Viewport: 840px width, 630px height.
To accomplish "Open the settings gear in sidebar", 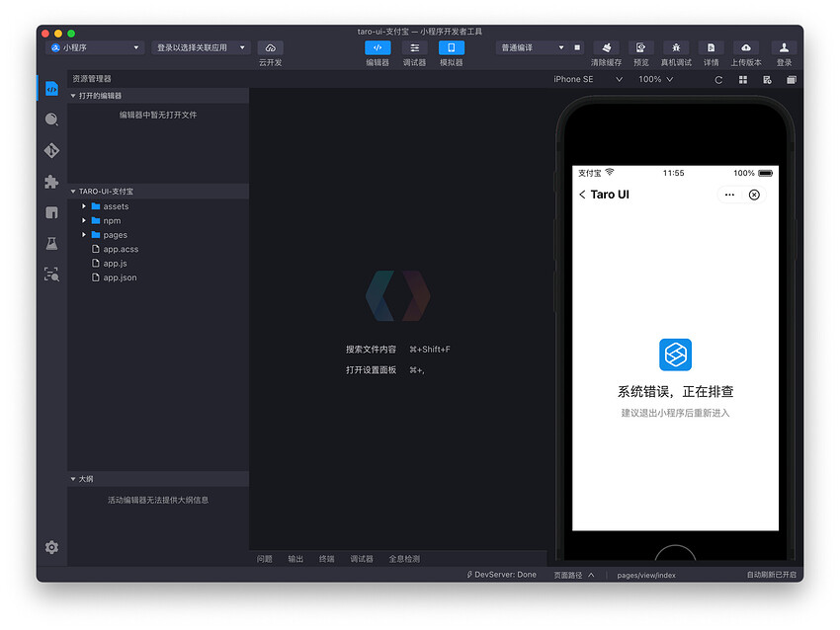I will tap(52, 547).
